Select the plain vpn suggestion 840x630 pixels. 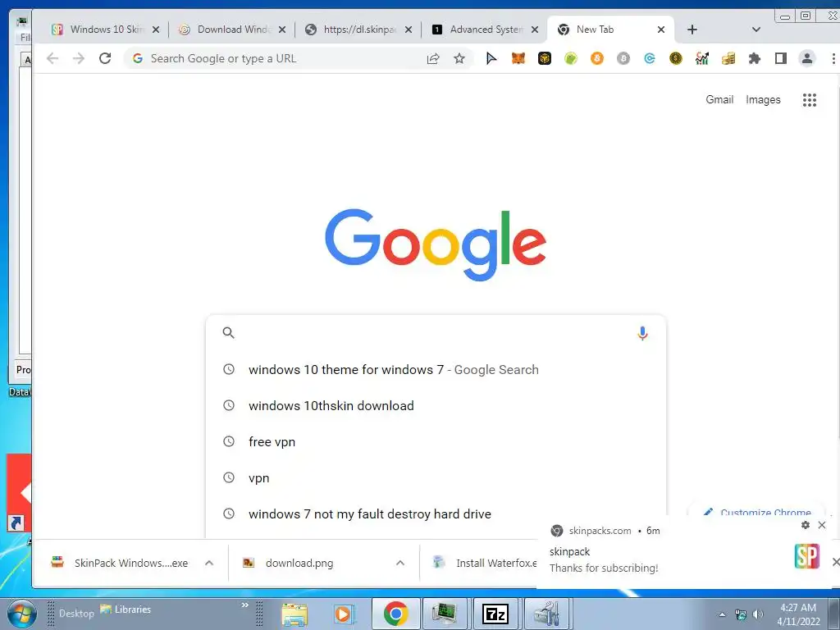coord(436,478)
